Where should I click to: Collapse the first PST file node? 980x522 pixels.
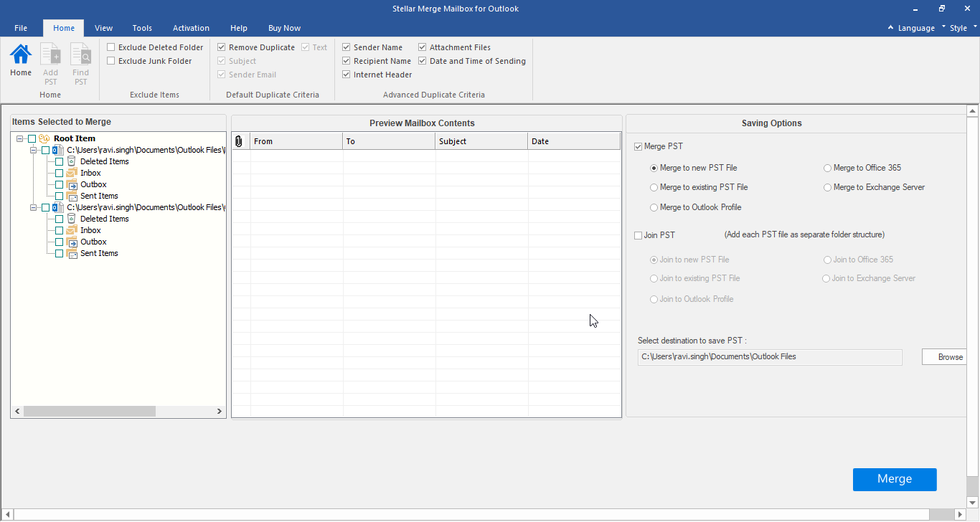34,150
